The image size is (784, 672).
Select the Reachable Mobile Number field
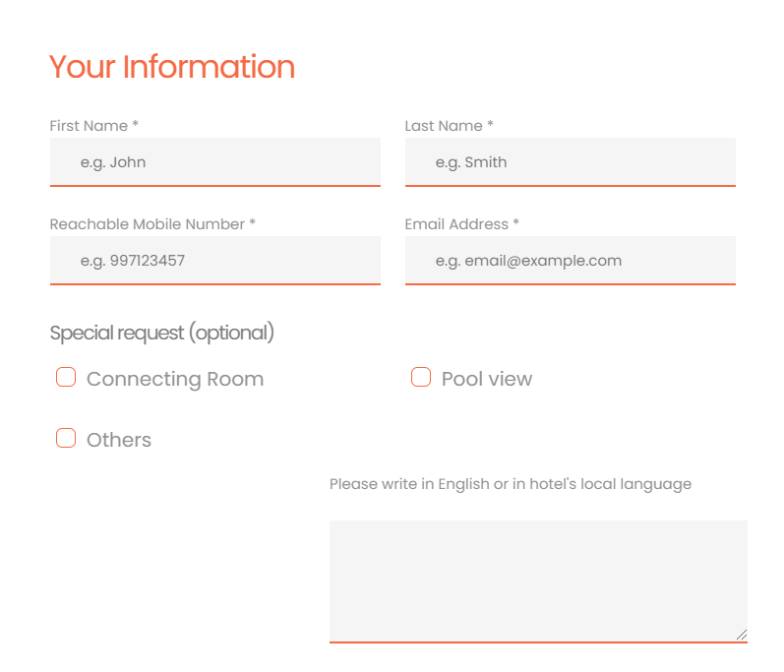coord(215,261)
